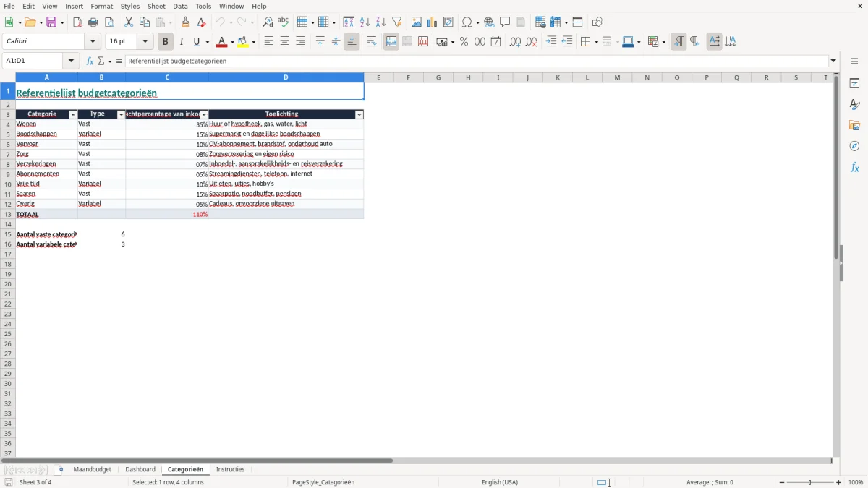Open the Underline style dropdown arrow

[x=207, y=42]
